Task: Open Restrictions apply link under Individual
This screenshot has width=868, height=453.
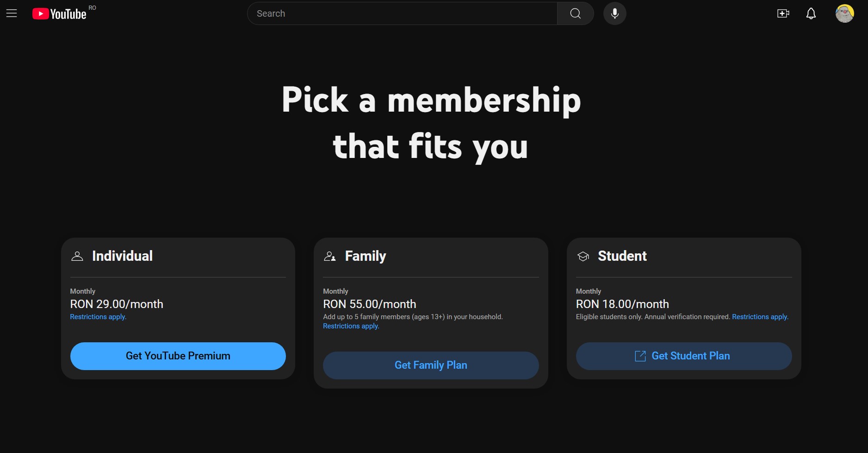Action: click(98, 317)
